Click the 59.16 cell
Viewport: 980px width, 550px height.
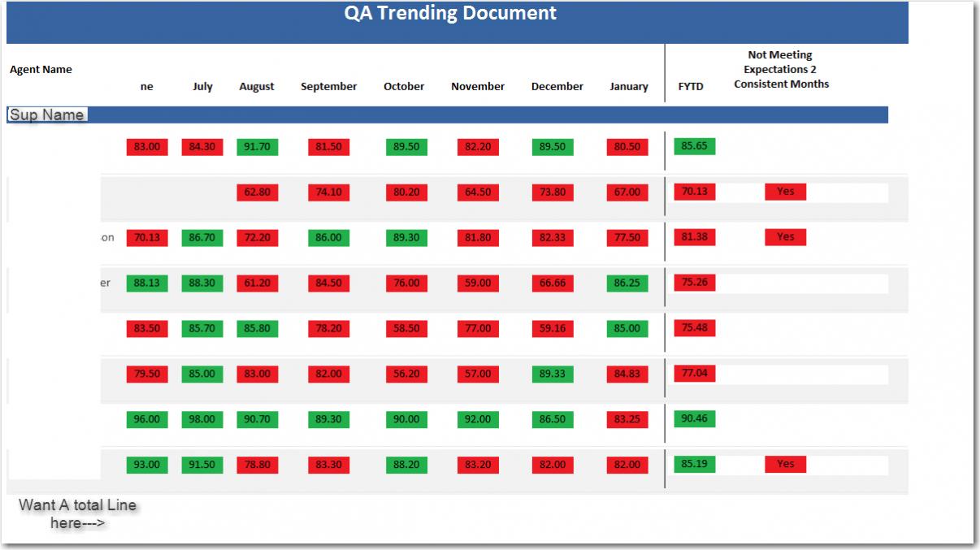point(552,329)
